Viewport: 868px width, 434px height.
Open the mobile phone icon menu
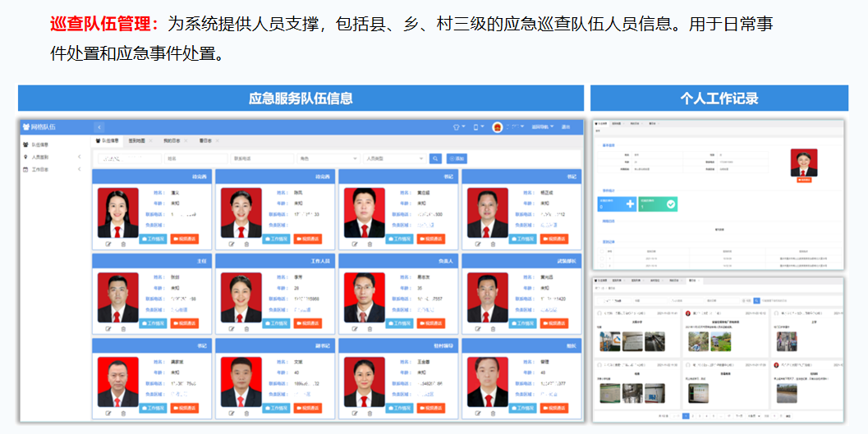point(478,127)
